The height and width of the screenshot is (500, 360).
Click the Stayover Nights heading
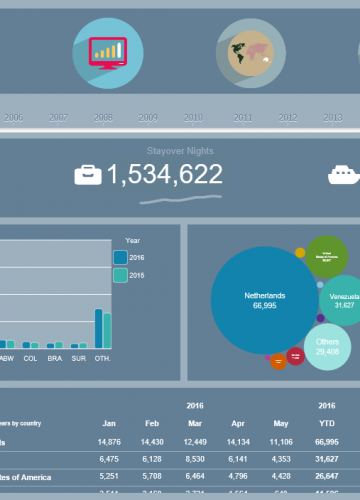click(180, 151)
